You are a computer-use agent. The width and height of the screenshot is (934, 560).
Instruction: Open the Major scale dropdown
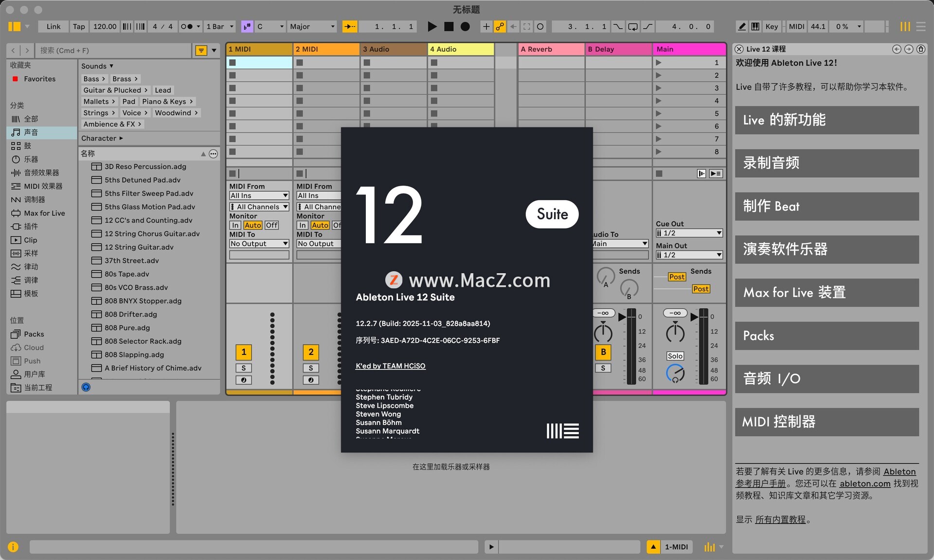[x=312, y=27]
